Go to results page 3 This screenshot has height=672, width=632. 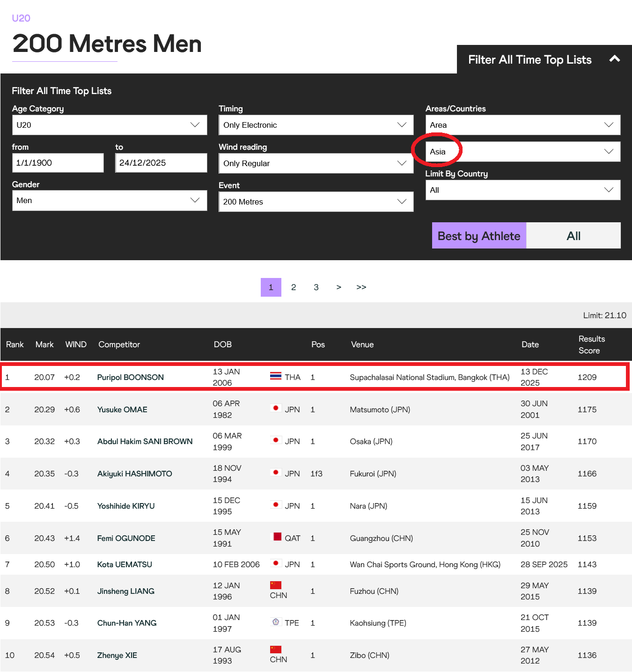pyautogui.click(x=316, y=287)
